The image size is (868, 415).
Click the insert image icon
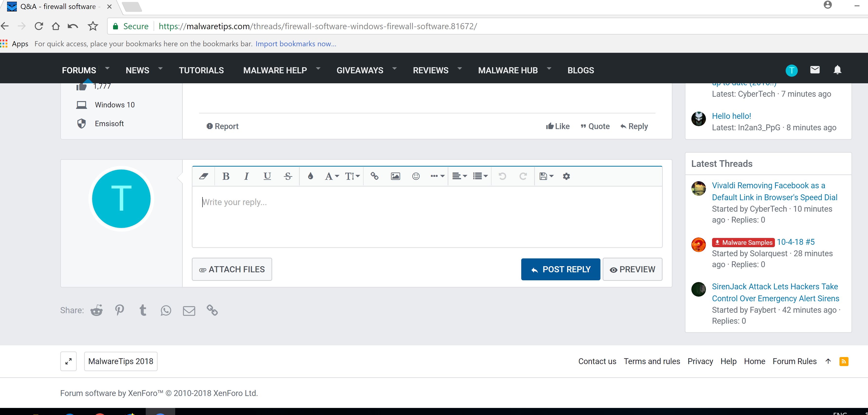click(x=395, y=176)
